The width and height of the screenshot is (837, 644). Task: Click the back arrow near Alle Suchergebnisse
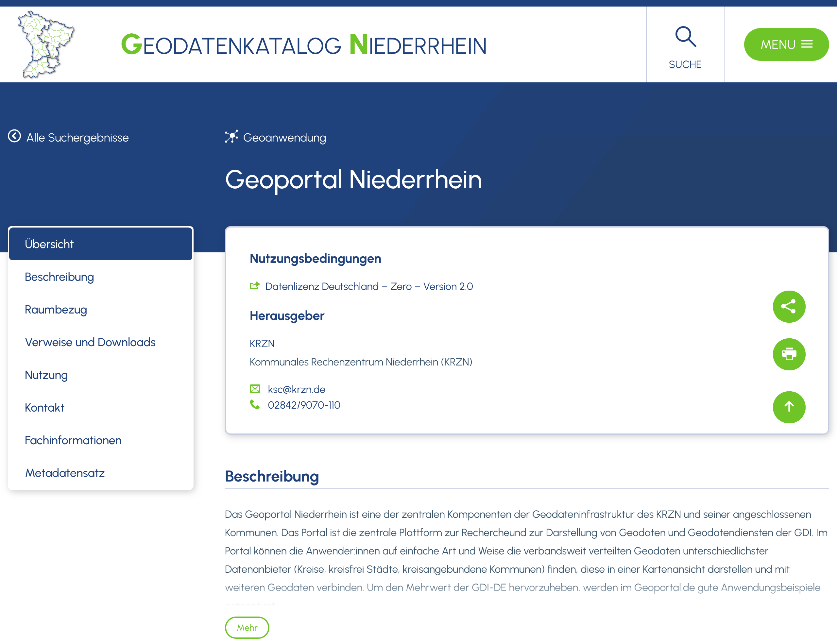[x=14, y=137]
